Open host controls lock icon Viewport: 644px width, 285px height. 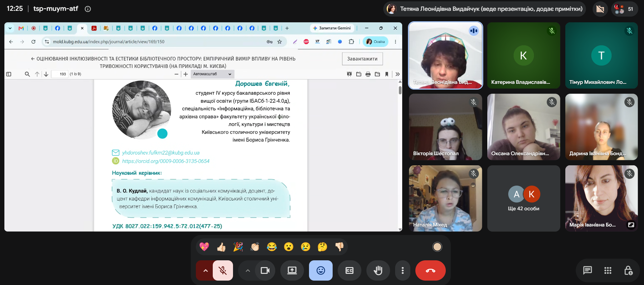628,270
